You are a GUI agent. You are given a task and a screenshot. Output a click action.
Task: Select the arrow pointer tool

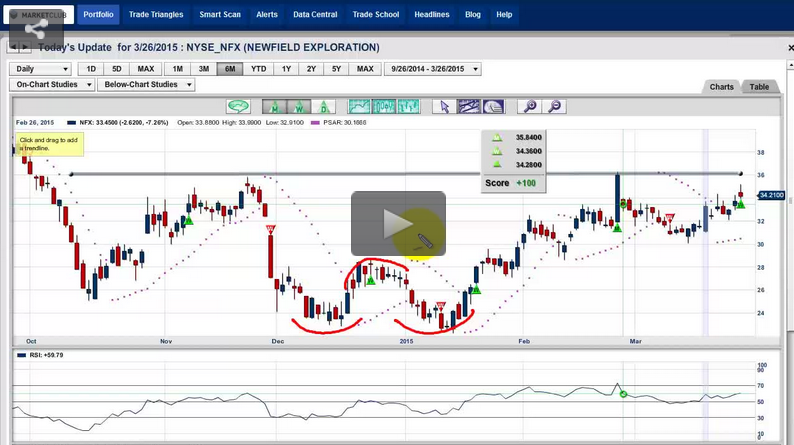[444, 107]
